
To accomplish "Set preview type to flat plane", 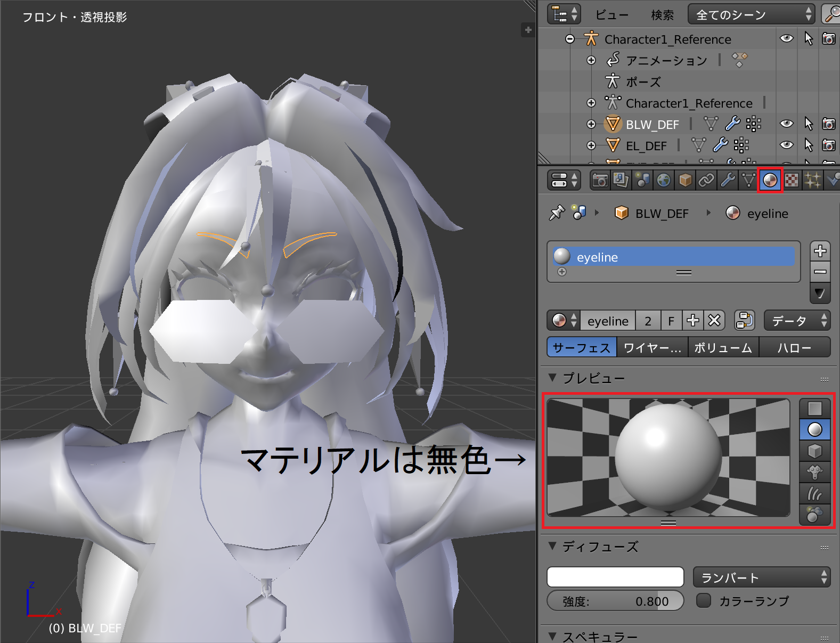I will point(815,409).
